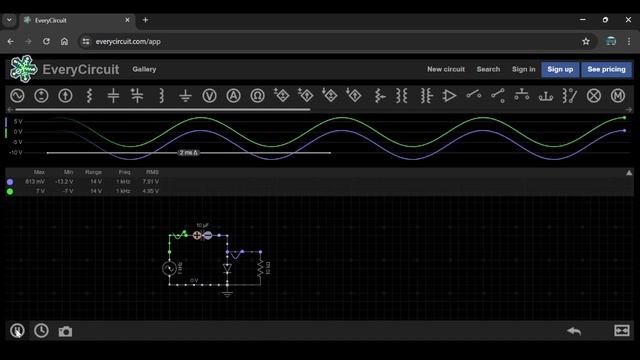The height and width of the screenshot is (360, 640).
Task: Select the potentiometer component
Action: [379, 96]
